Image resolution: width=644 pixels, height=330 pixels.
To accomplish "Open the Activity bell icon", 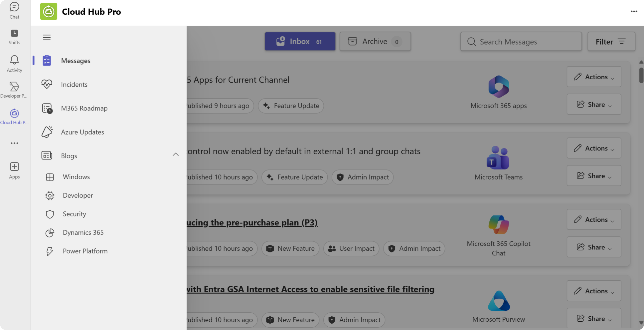I will pos(14,64).
